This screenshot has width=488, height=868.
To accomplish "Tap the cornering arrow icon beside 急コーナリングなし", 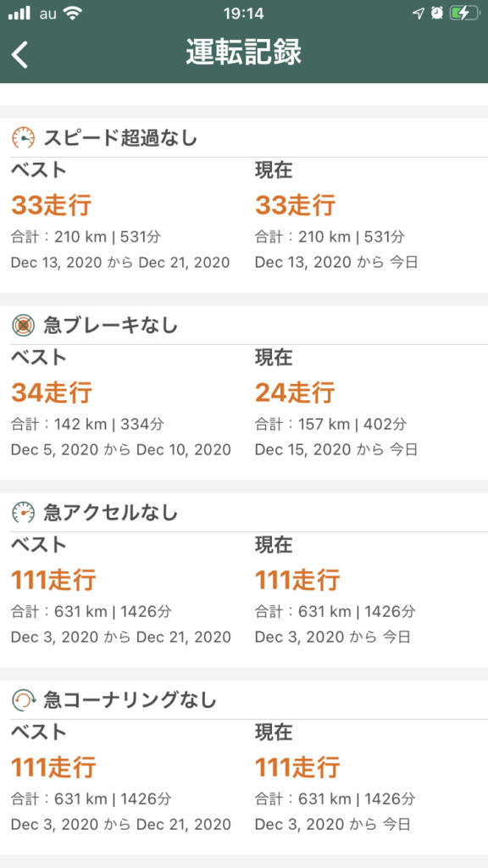I will point(23,700).
